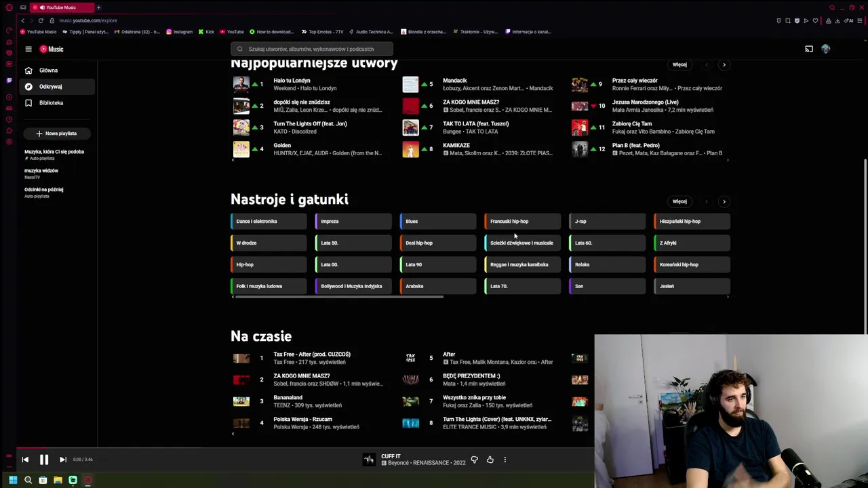Select Impreza mood chip
The width and height of the screenshot is (868, 488).
pyautogui.click(x=353, y=222)
